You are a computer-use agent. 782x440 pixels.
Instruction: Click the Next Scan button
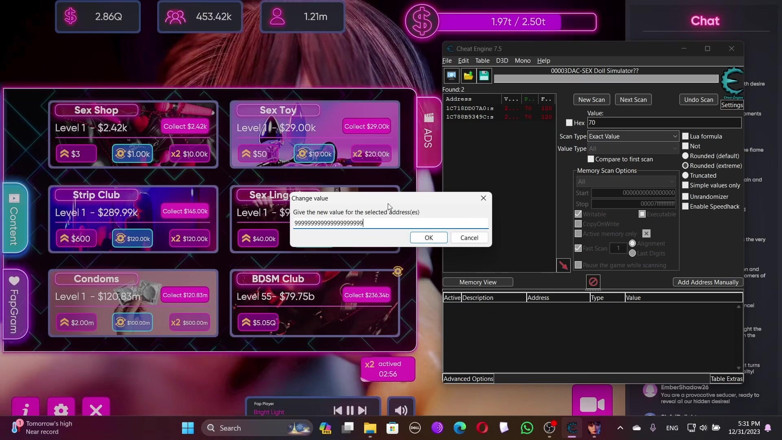633,99
